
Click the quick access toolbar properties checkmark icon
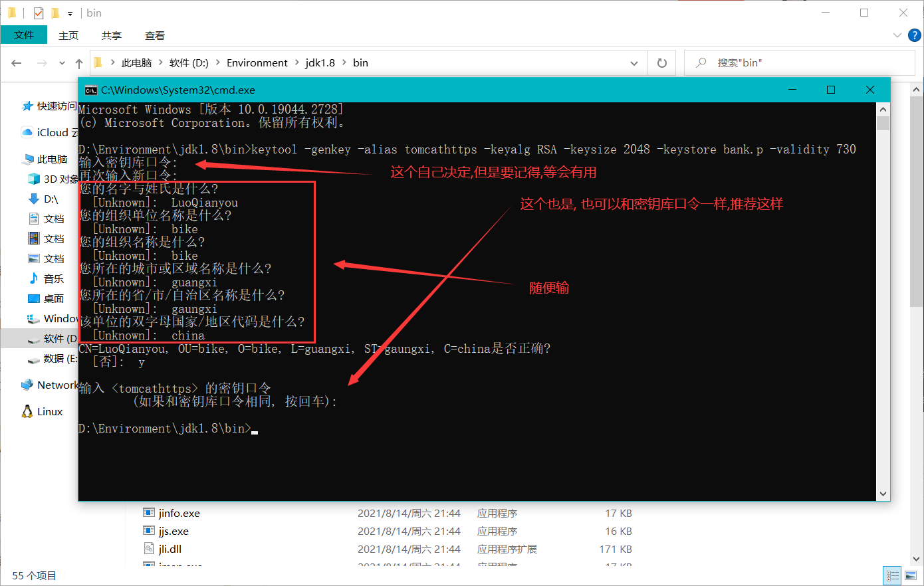(39, 13)
